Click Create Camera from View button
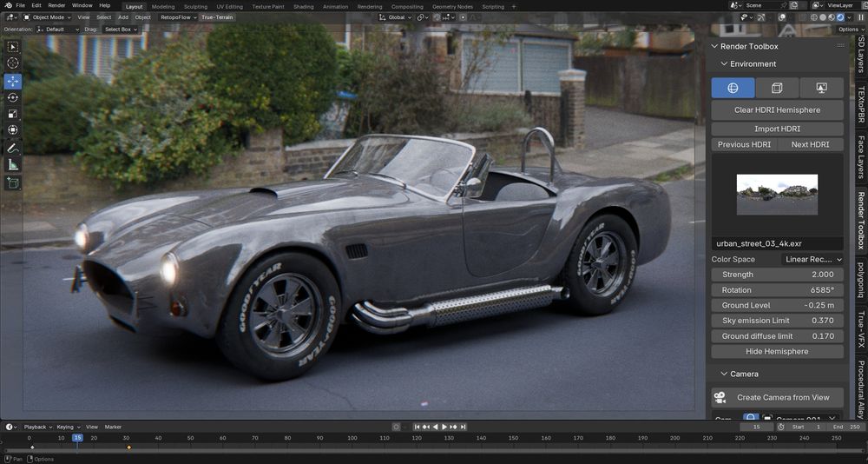The height and width of the screenshot is (464, 868). click(777, 397)
